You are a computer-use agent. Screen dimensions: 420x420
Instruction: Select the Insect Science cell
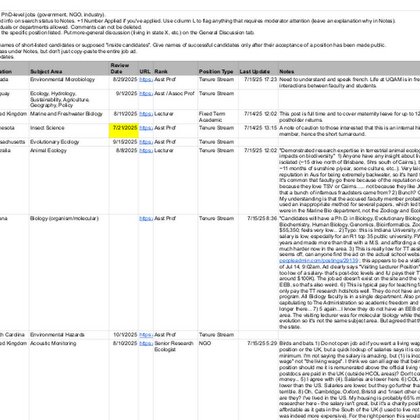[x=69, y=131]
